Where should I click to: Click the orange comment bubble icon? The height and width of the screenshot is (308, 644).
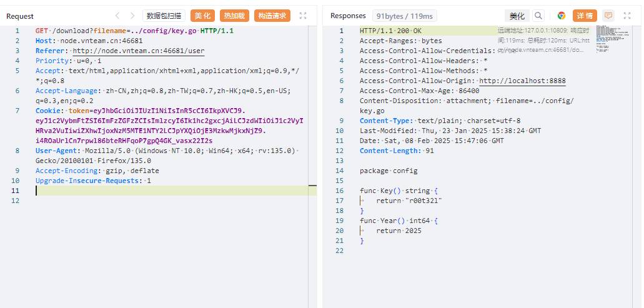coord(608,16)
